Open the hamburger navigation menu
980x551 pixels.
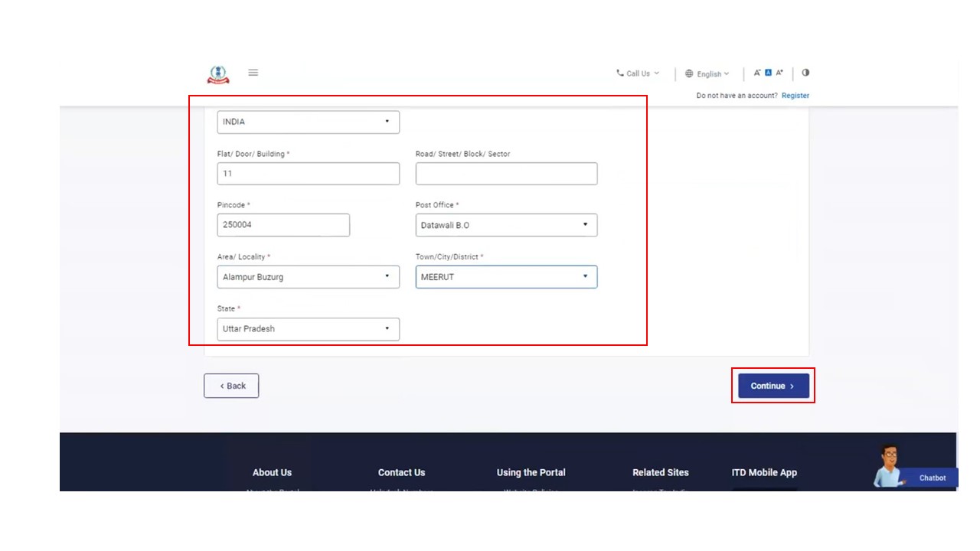(x=253, y=73)
